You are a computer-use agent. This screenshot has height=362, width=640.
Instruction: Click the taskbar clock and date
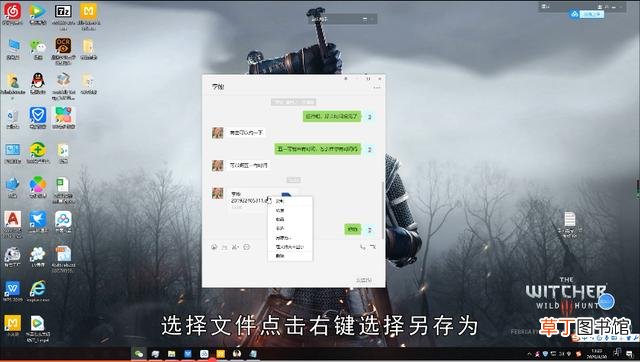pyautogui.click(x=597, y=353)
